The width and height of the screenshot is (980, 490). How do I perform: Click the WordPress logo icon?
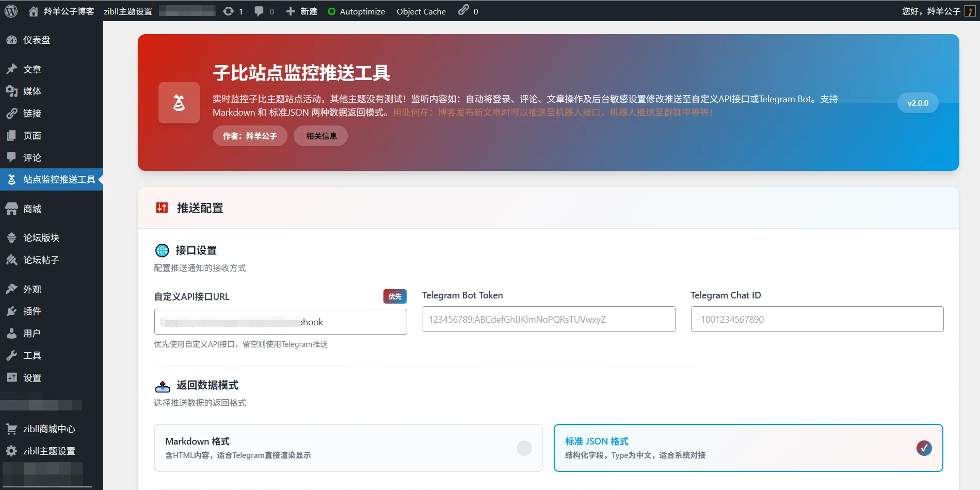pos(11,11)
